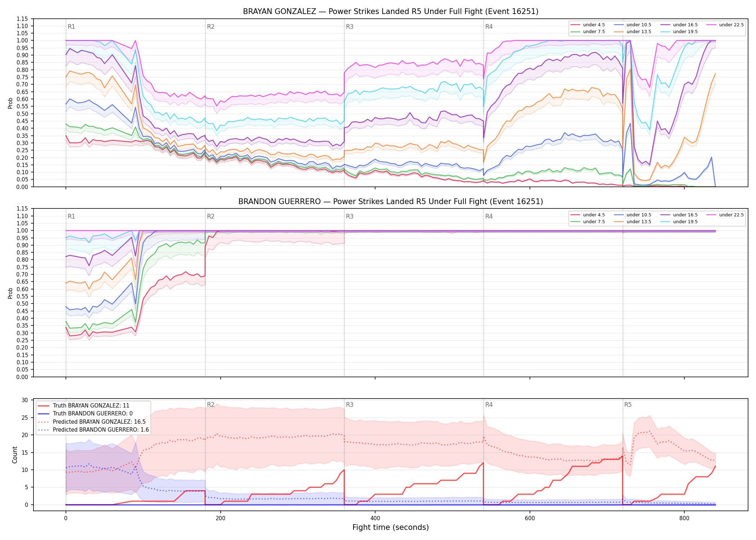Select 'under 7.5' label in top chart legend
756x540 pixels.
click(x=594, y=32)
